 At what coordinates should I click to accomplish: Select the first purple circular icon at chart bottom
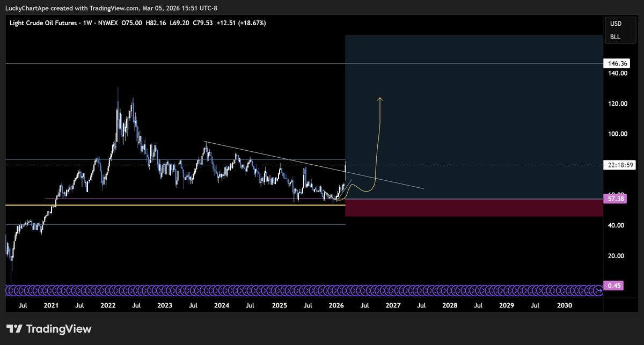click(x=9, y=289)
